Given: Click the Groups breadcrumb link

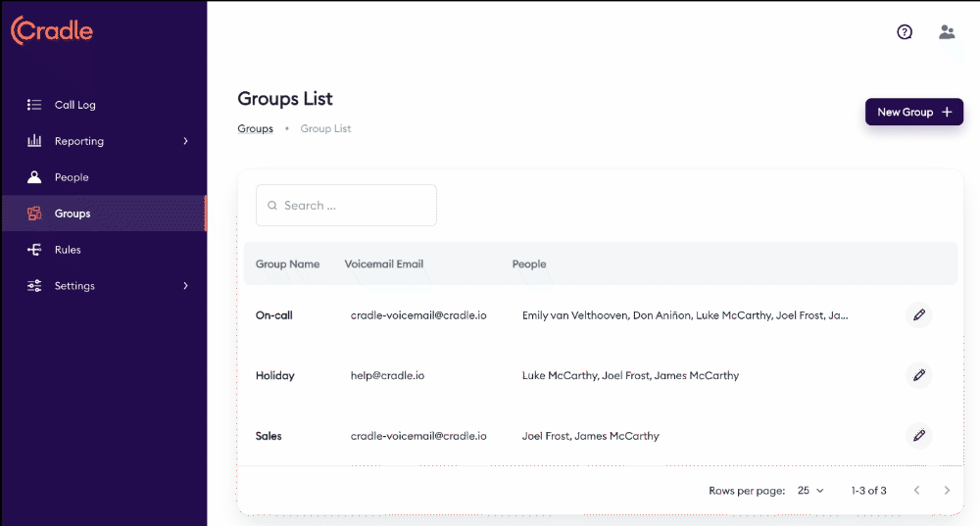Looking at the screenshot, I should point(255,129).
